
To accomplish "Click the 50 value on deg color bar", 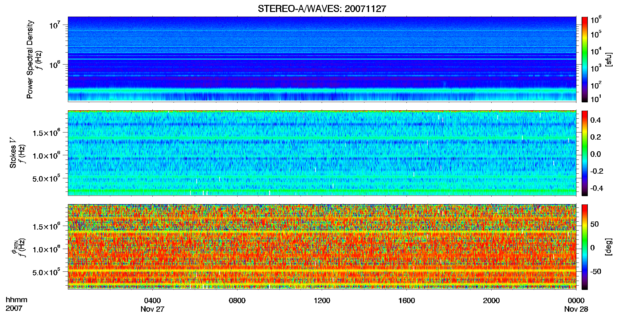I will (595, 224).
